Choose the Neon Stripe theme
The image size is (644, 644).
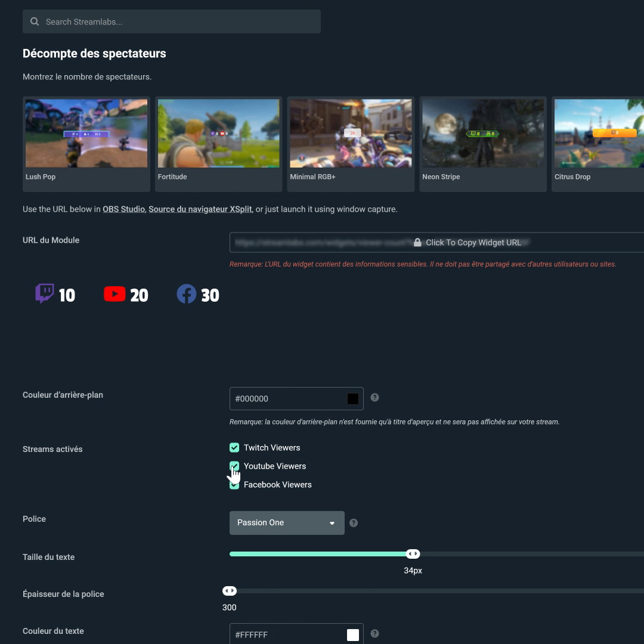(x=483, y=144)
